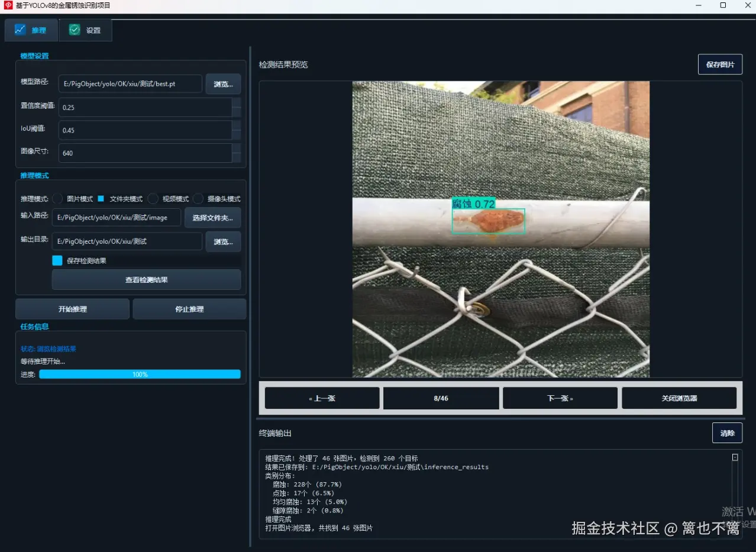Click the chart icon on the 推理 tab
Image resolution: width=756 pixels, height=552 pixels.
20,30
